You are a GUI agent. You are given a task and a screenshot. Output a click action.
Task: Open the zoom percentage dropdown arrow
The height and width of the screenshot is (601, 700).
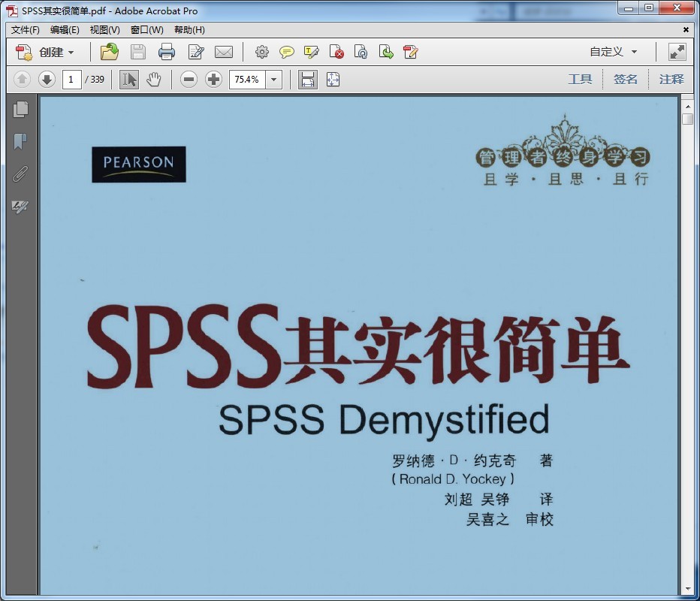coord(273,80)
